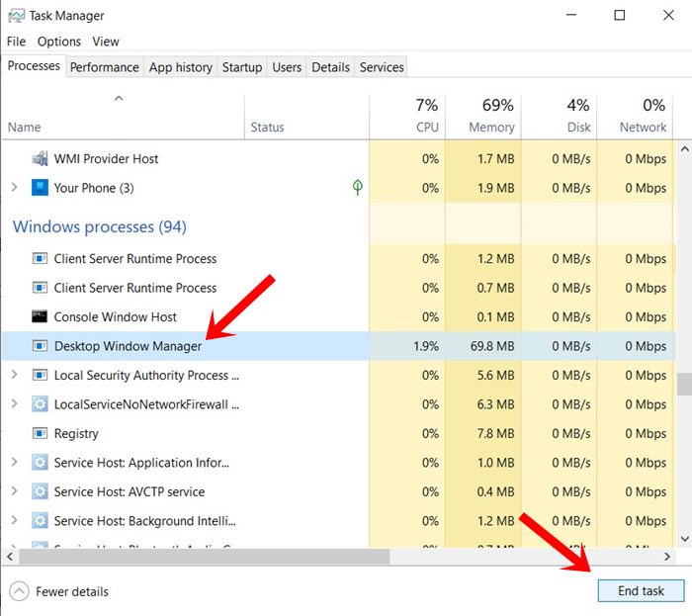Click the Windows processes (94) group header
The height and width of the screenshot is (616, 692).
[100, 226]
